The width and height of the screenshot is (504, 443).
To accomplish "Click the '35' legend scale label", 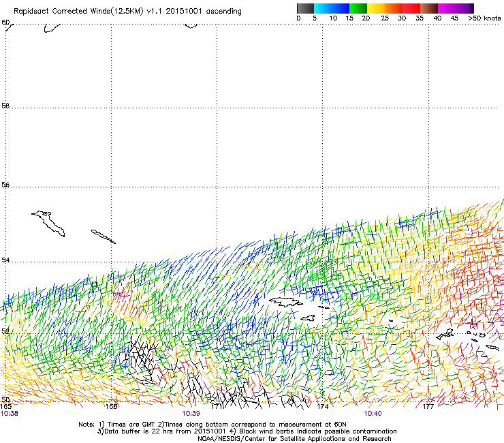I will (x=420, y=18).
